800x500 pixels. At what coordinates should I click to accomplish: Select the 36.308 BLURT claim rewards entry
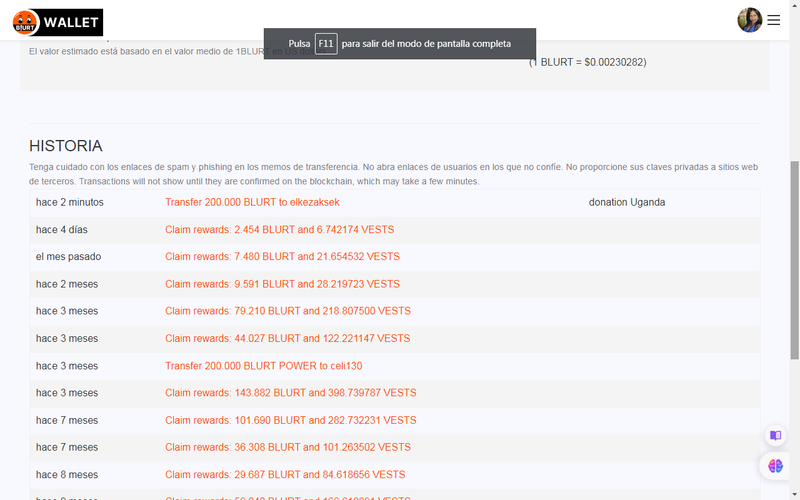coord(287,447)
